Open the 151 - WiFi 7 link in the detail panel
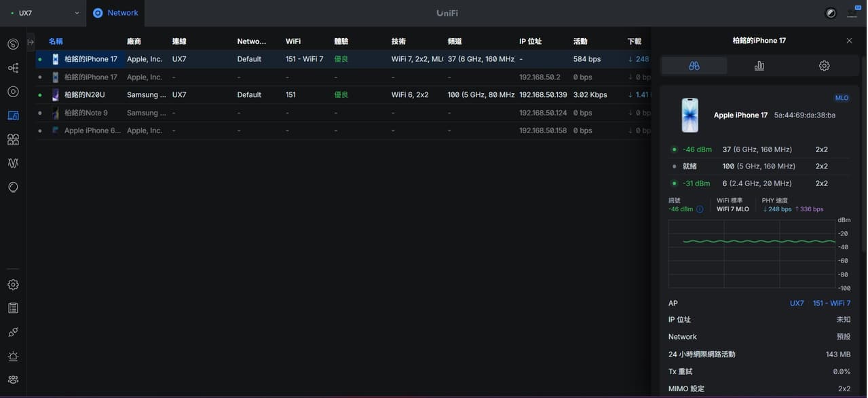Screen dimensions: 868x398 coord(831,303)
